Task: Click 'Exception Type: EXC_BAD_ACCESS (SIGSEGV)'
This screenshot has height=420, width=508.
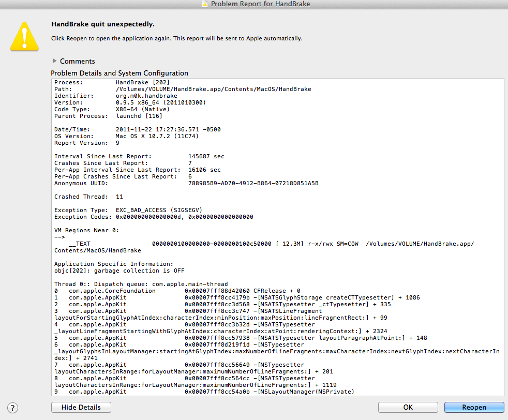Action: (x=128, y=210)
